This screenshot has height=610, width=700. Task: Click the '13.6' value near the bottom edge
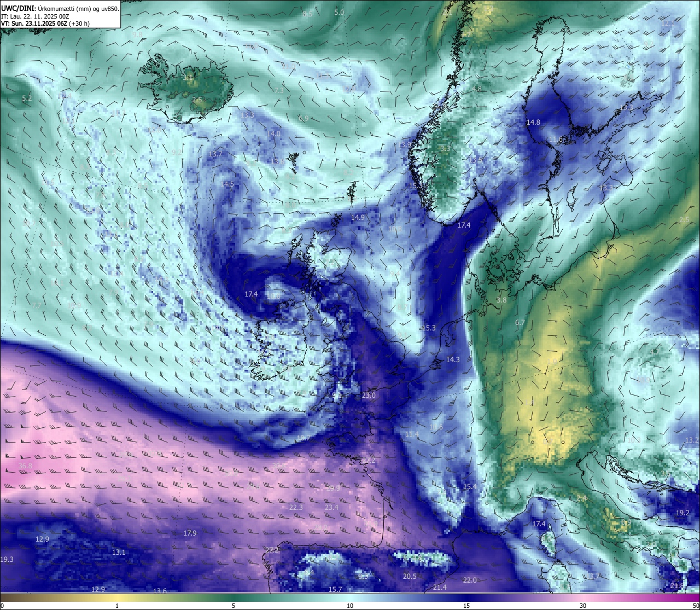160,591
